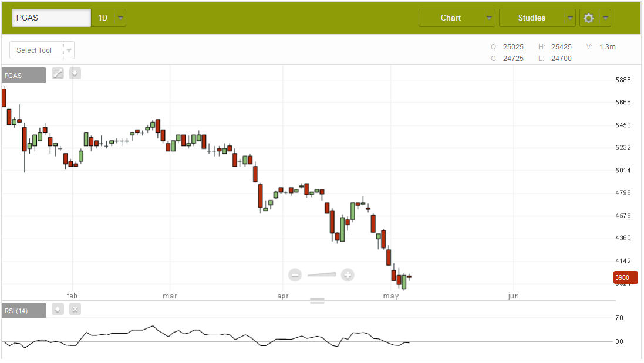Click the PGAS panel label
The width and height of the screenshot is (644, 363).
point(23,76)
